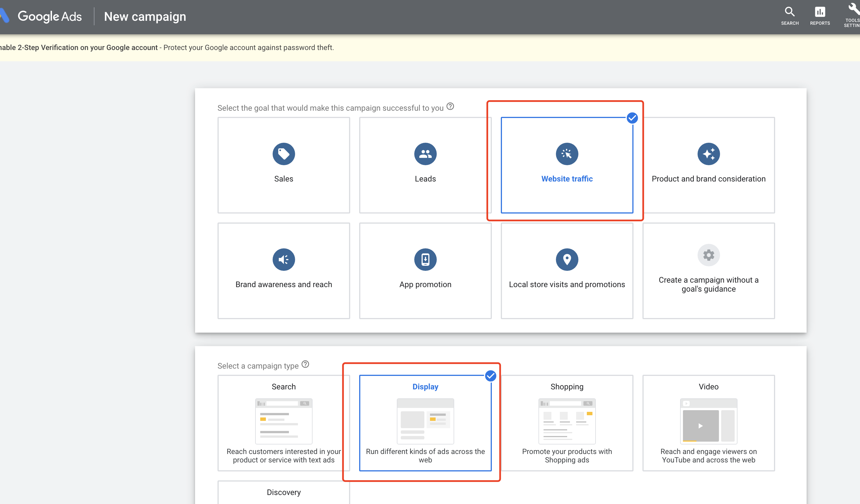The image size is (860, 504).
Task: Open Reports in the top bar
Action: point(820,16)
